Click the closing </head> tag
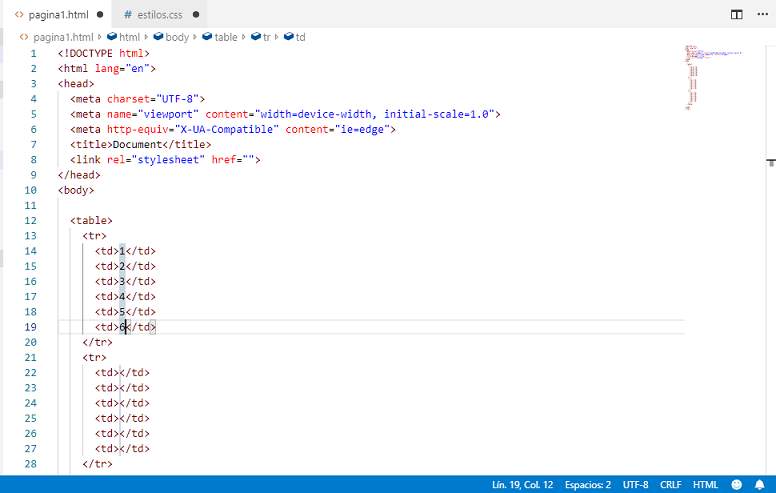 79,175
